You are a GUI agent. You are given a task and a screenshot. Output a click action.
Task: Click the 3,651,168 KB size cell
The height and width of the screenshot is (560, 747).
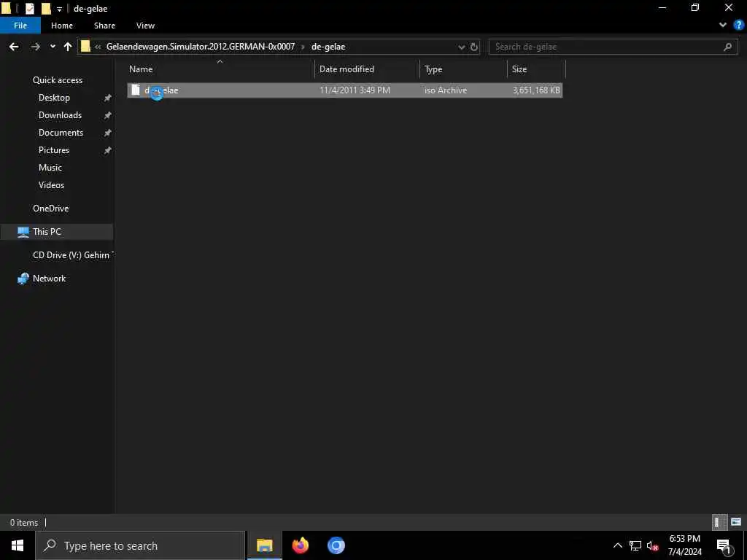click(536, 90)
